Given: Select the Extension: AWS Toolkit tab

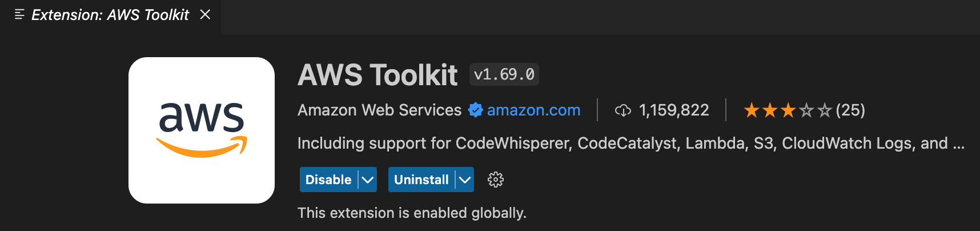Looking at the screenshot, I should click(110, 15).
